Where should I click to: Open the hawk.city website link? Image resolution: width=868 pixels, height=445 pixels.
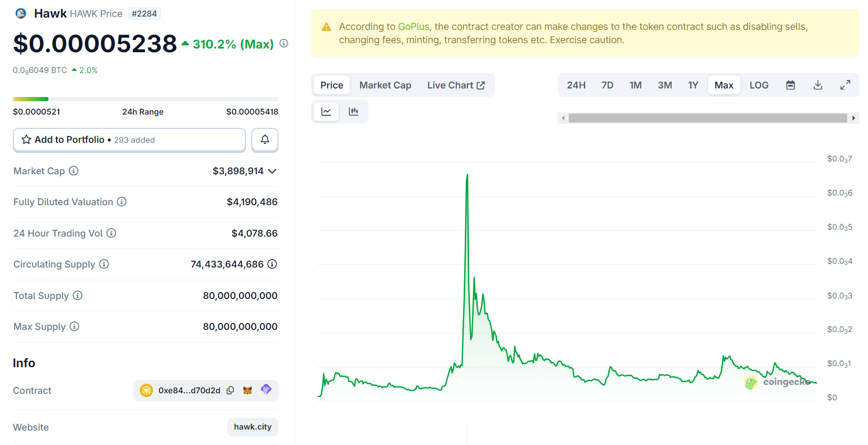(x=252, y=427)
